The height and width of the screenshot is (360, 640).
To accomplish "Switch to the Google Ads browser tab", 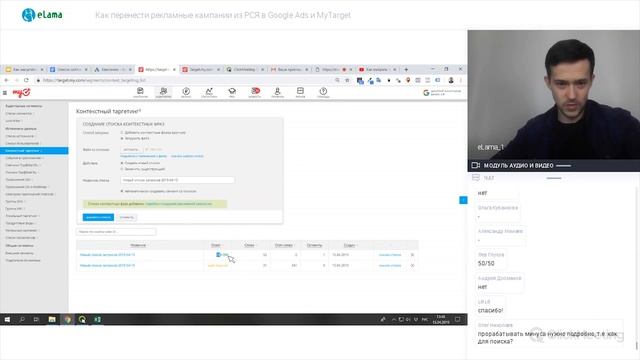I will pyautogui.click(x=112, y=70).
